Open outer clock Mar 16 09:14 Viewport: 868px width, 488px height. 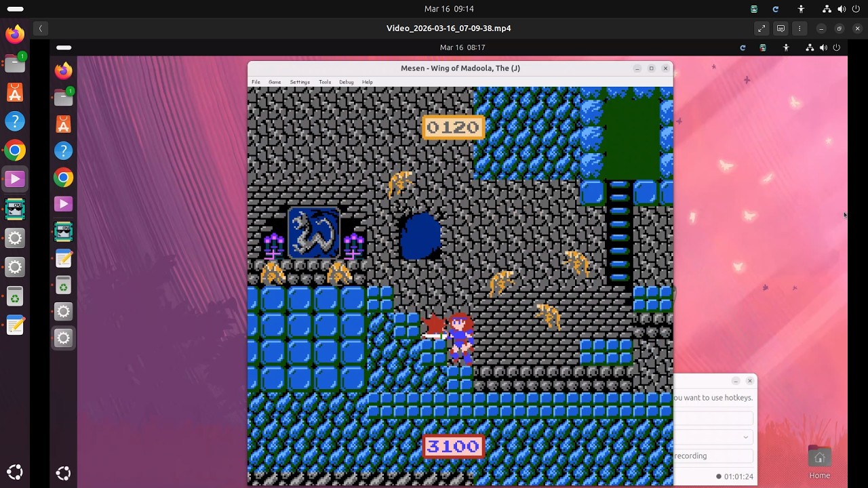[x=449, y=9]
